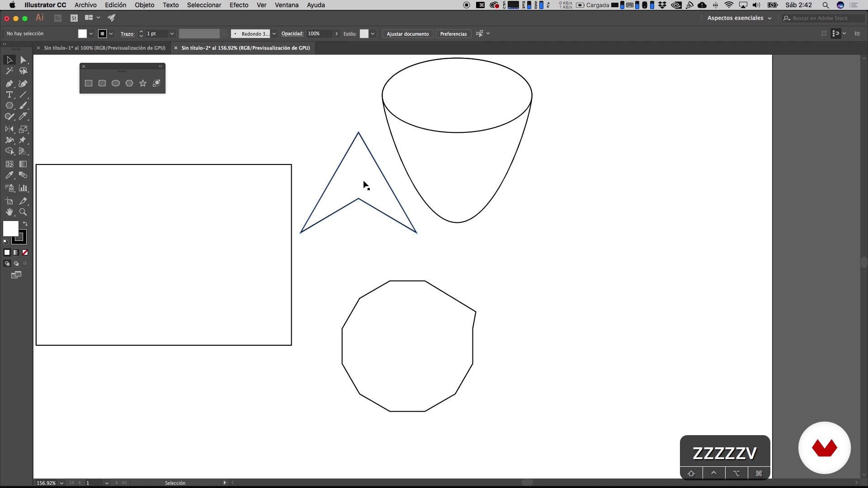
Task: Pick the Ellipse tool in floating panel
Action: [116, 83]
